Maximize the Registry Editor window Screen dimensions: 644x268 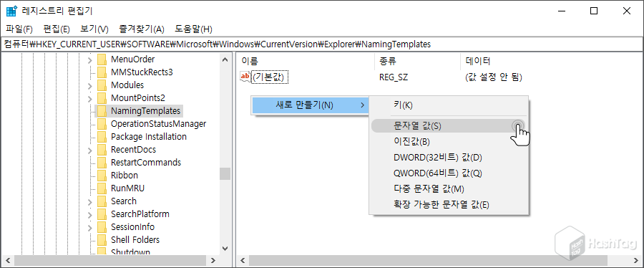tap(594, 11)
